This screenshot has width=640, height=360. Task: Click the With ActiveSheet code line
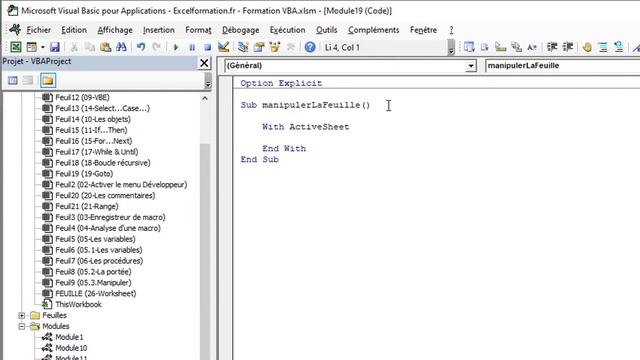306,127
